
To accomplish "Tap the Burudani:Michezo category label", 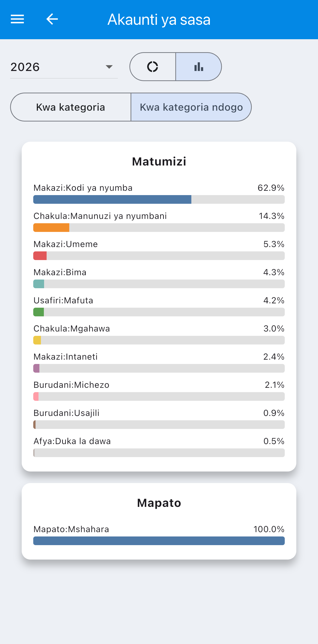I will 71,385.
